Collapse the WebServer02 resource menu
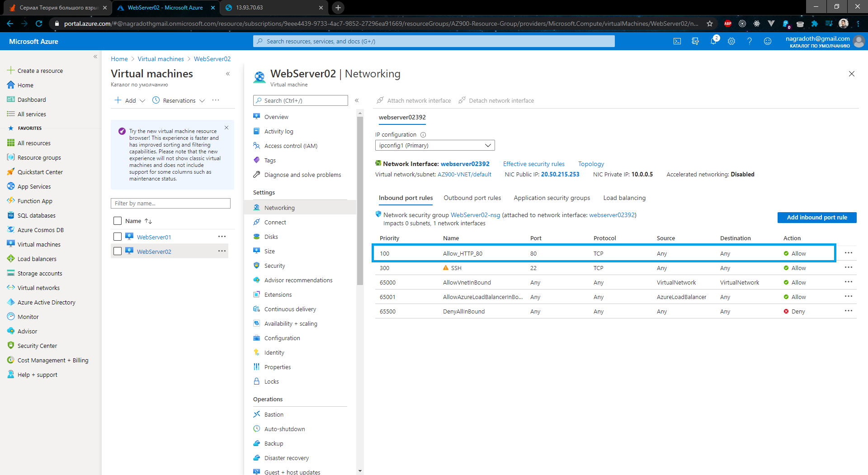868x475 pixels. pos(357,100)
